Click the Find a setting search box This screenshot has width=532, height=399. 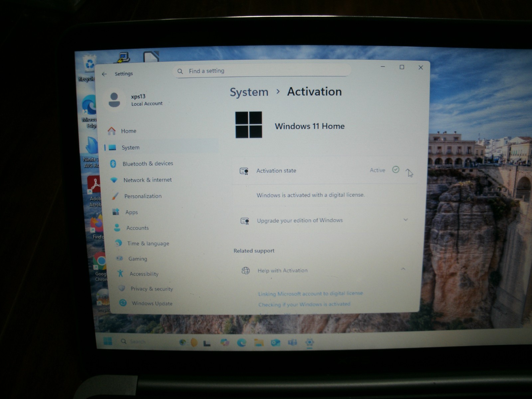[x=262, y=71]
